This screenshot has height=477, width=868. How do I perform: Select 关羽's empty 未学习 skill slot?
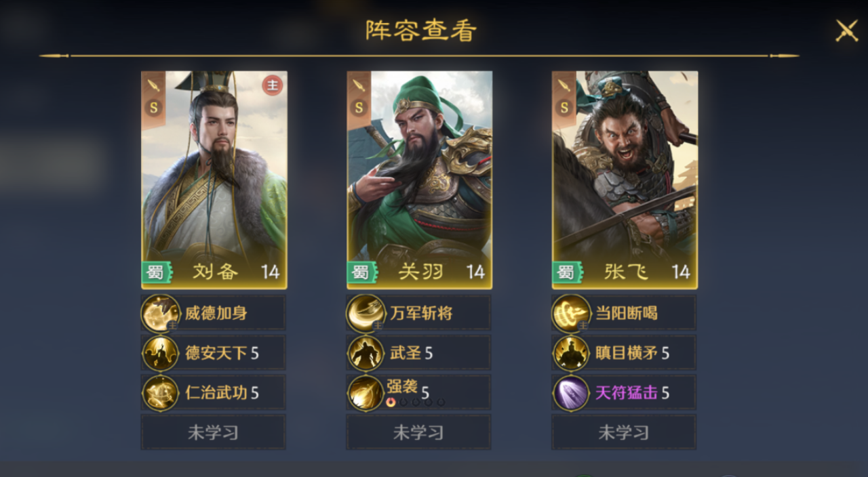tap(418, 432)
